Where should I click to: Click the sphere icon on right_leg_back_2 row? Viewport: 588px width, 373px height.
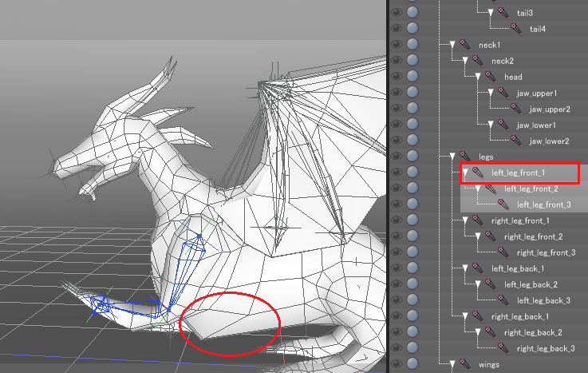[412, 331]
